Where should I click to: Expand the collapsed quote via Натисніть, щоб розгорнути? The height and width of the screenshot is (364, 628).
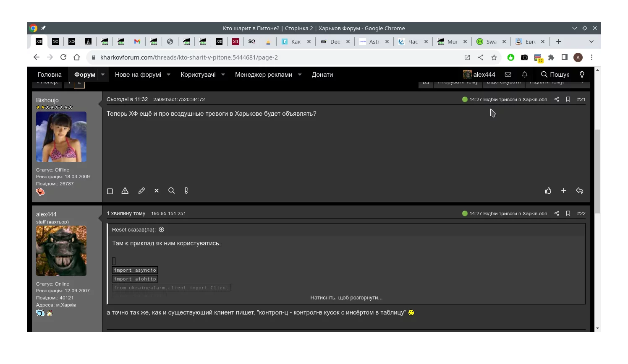point(346,298)
